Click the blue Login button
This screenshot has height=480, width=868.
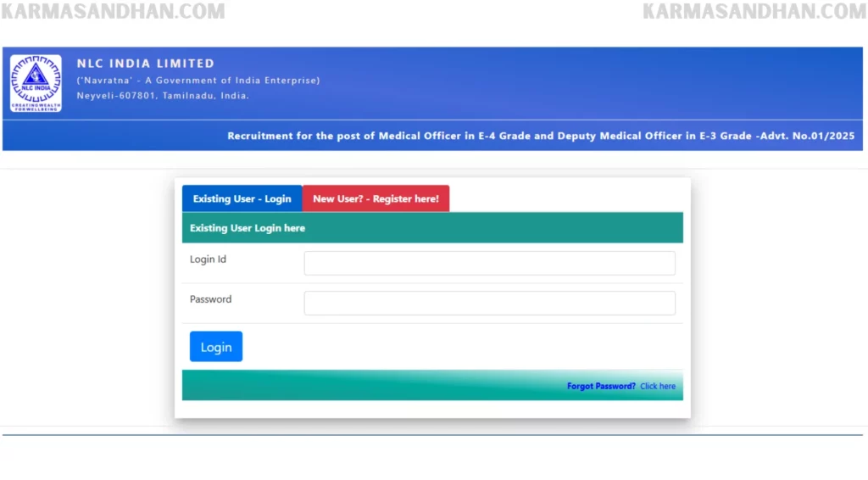(x=216, y=347)
